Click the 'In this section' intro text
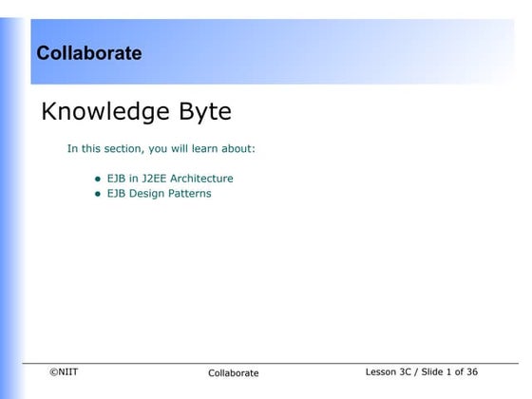Viewport: 532px width, 399px height. 161,149
